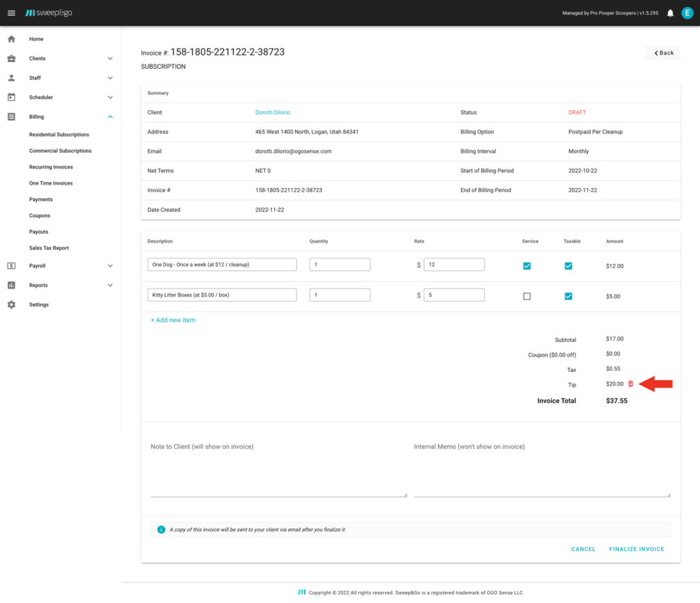Expand the Payroll menu

pyautogui.click(x=110, y=266)
